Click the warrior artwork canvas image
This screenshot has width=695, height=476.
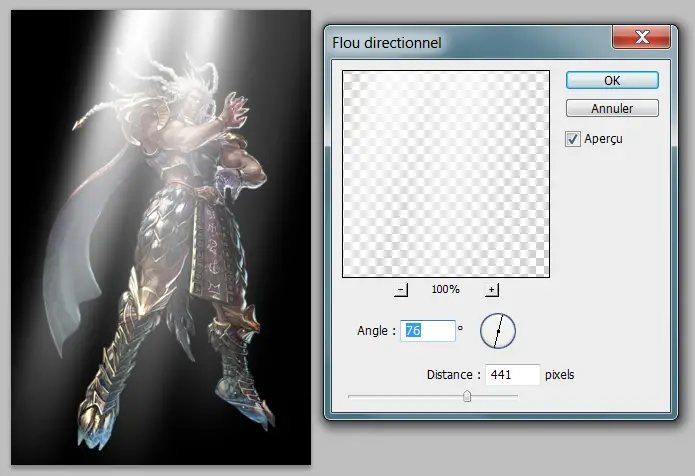point(161,238)
